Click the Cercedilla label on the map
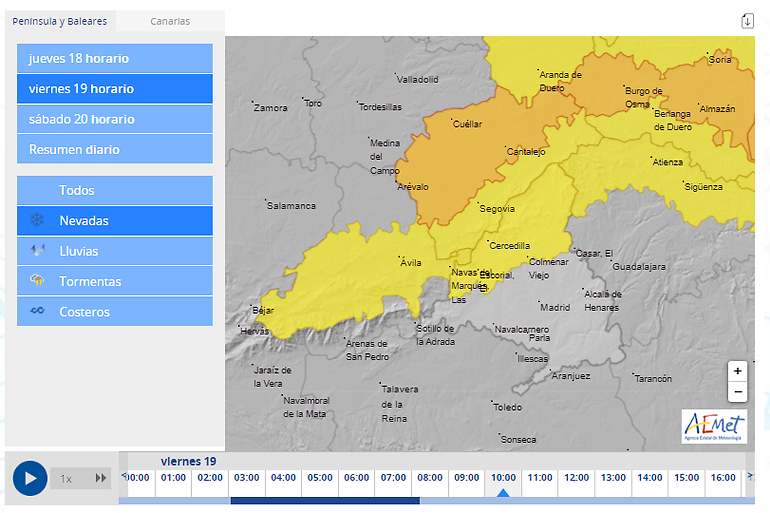This screenshot has height=513, width=770. (x=510, y=245)
